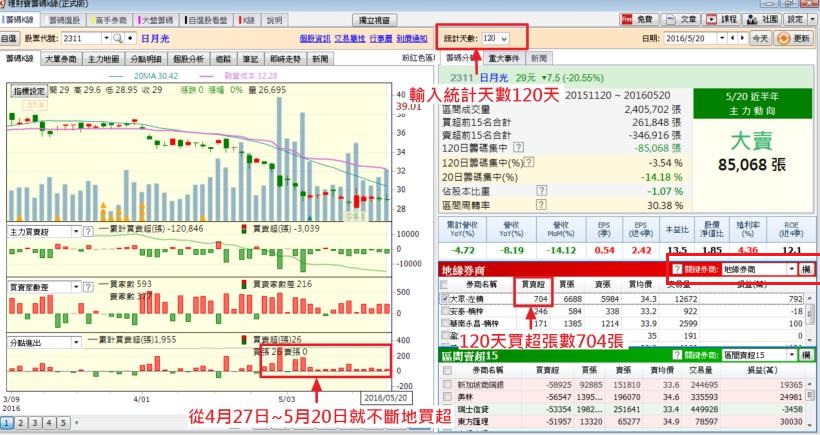This screenshot has width=820, height=435.
Task: Click help icon next to 區間周轉率
Action: click(541, 205)
